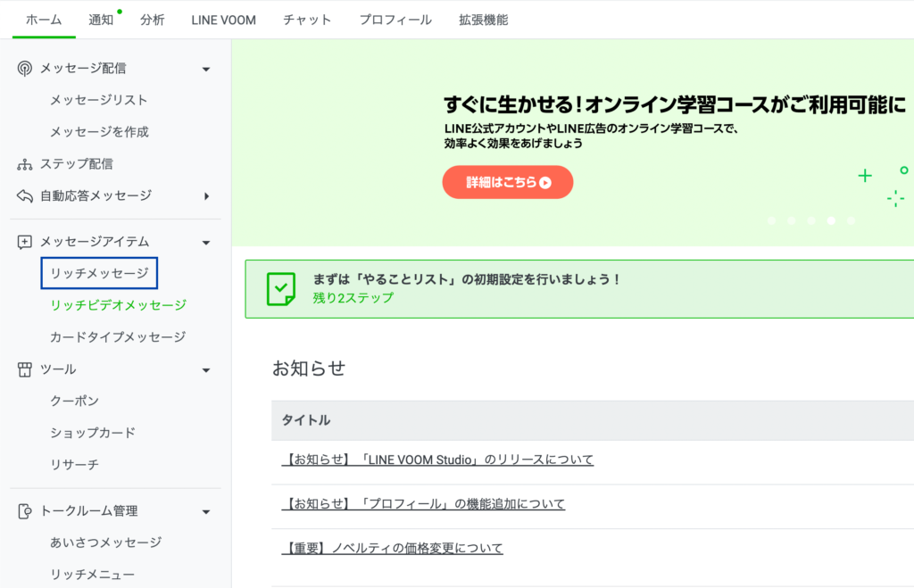
Task: Click the talk room lock icon
Action: (x=25, y=511)
